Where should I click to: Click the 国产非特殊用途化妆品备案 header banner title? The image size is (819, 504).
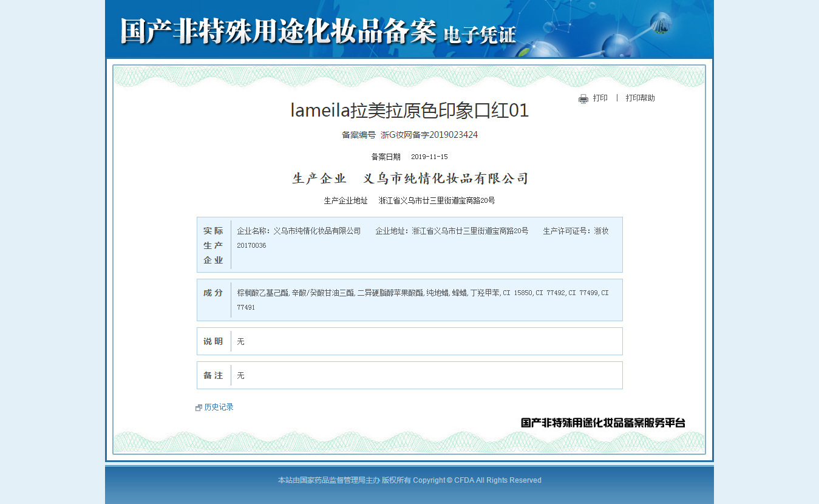pos(279,31)
